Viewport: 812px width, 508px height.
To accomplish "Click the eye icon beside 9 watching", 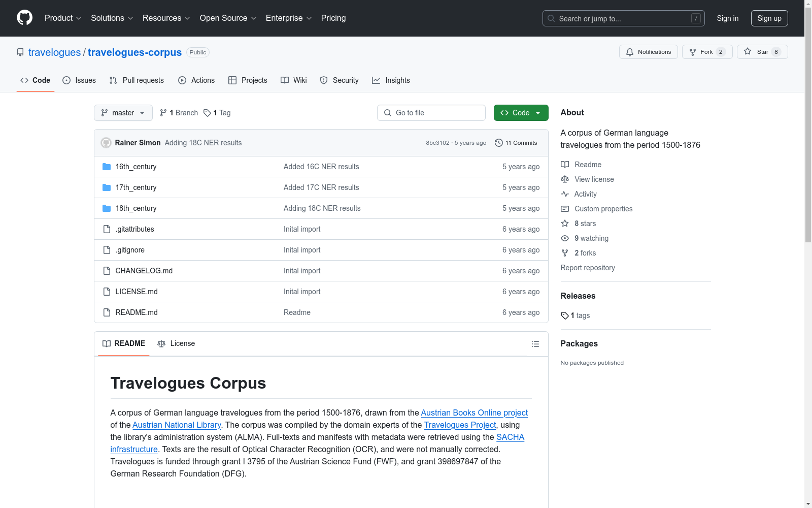I will point(565,238).
